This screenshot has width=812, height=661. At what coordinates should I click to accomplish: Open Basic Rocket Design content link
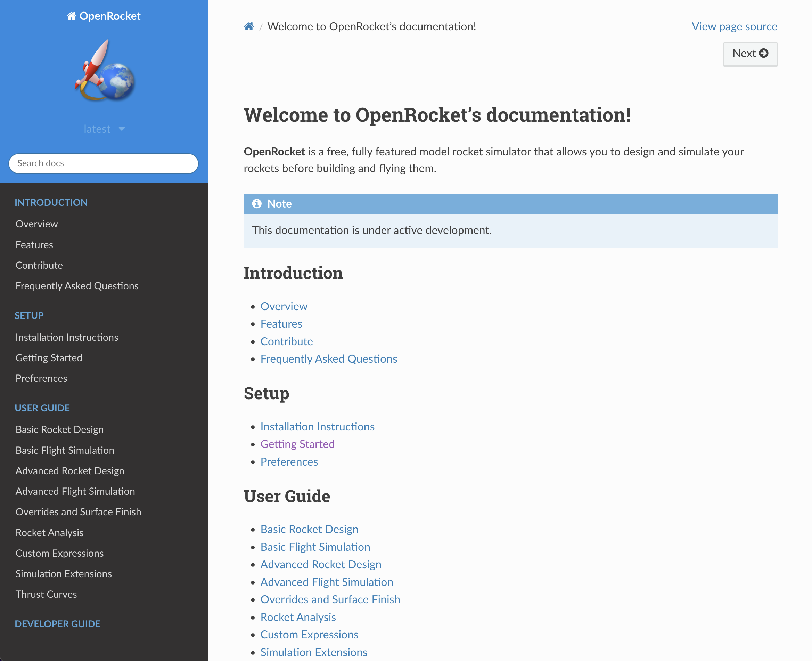[x=309, y=529]
